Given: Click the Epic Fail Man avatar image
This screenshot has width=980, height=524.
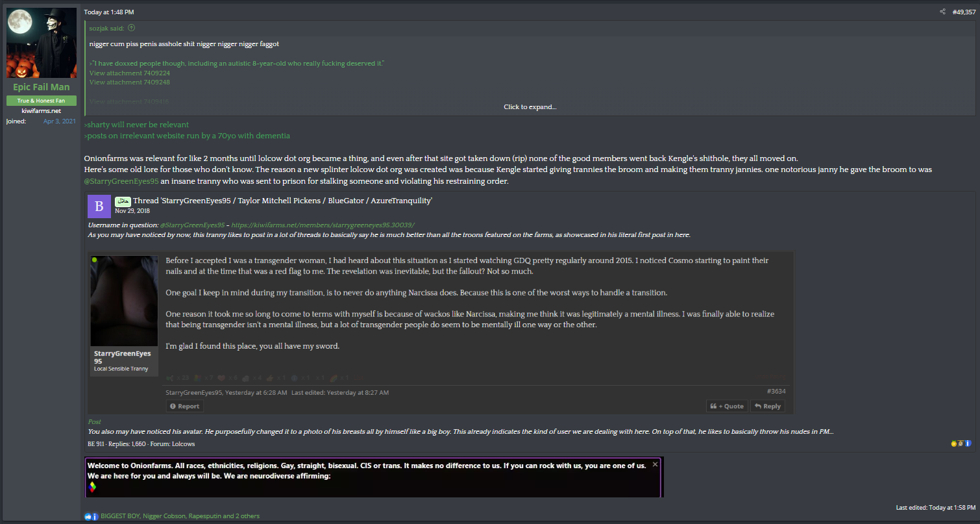Looking at the screenshot, I should point(42,43).
